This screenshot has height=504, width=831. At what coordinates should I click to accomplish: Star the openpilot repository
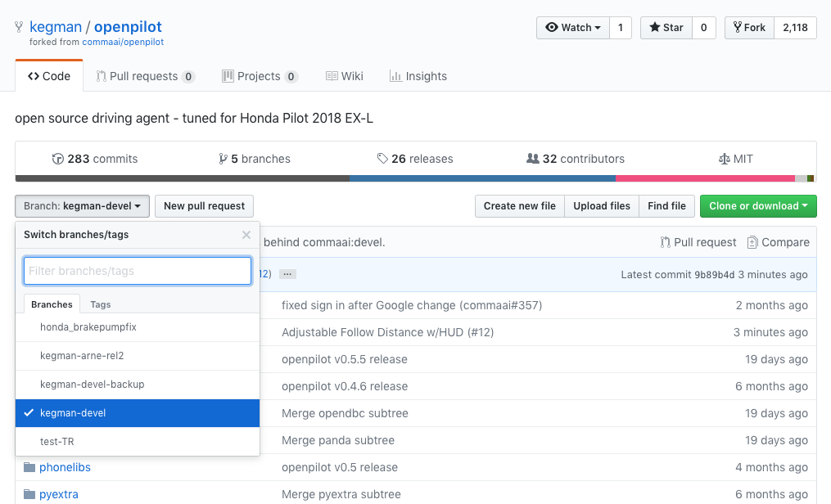[666, 28]
